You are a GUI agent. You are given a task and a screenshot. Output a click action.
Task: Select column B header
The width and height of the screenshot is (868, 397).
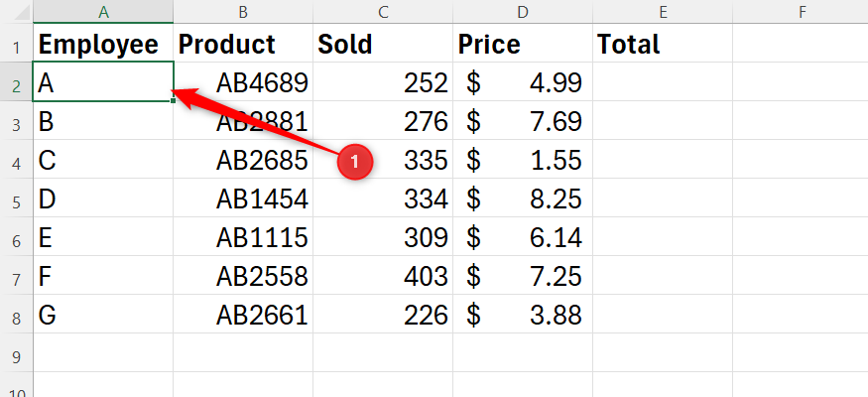[243, 12]
